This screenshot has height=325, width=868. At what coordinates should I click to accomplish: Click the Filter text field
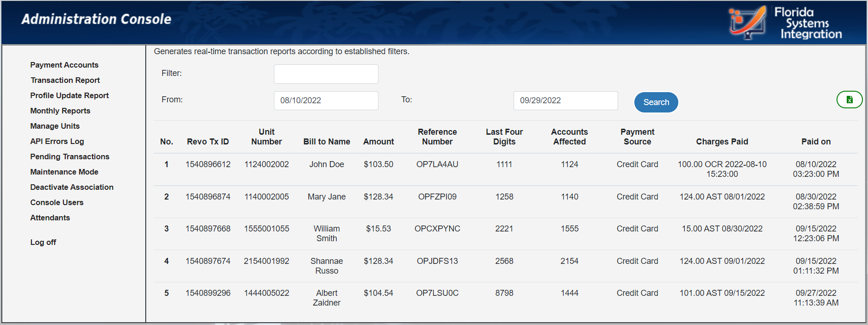coord(326,74)
